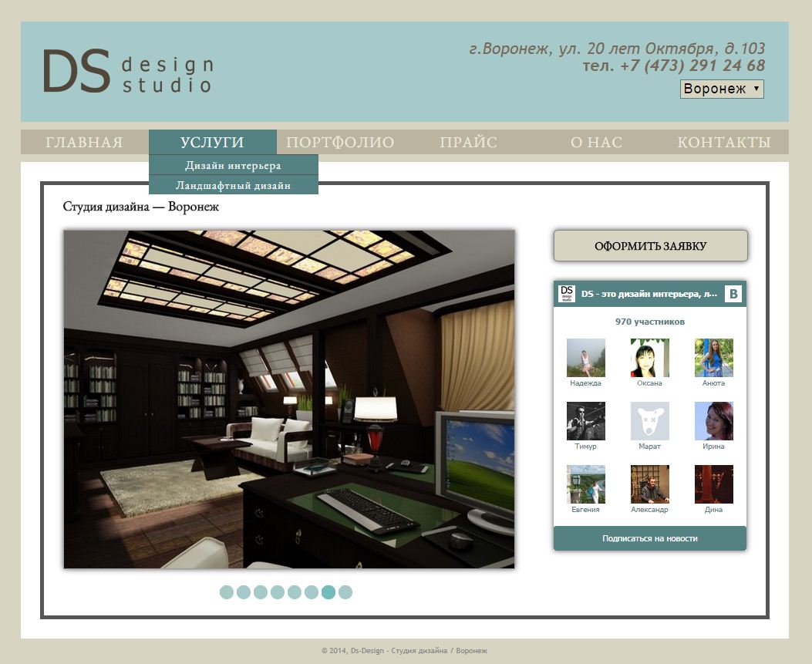812x664 pixels.
Task: Click the name Евгения under avatar
Action: point(586,510)
